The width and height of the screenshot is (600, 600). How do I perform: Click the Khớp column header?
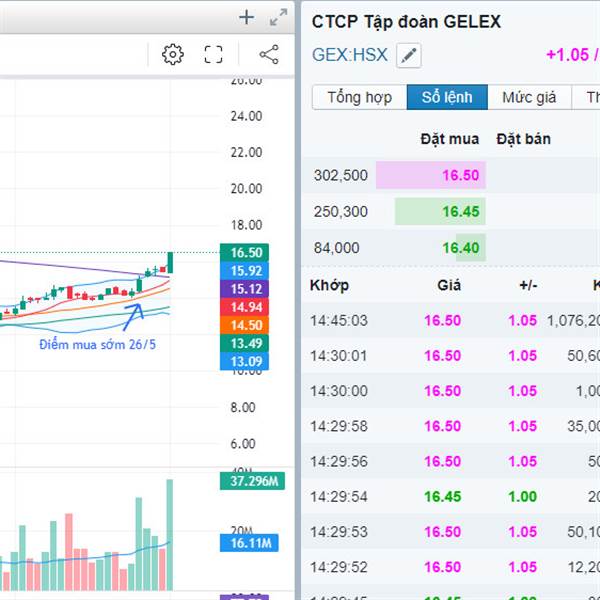click(x=329, y=285)
